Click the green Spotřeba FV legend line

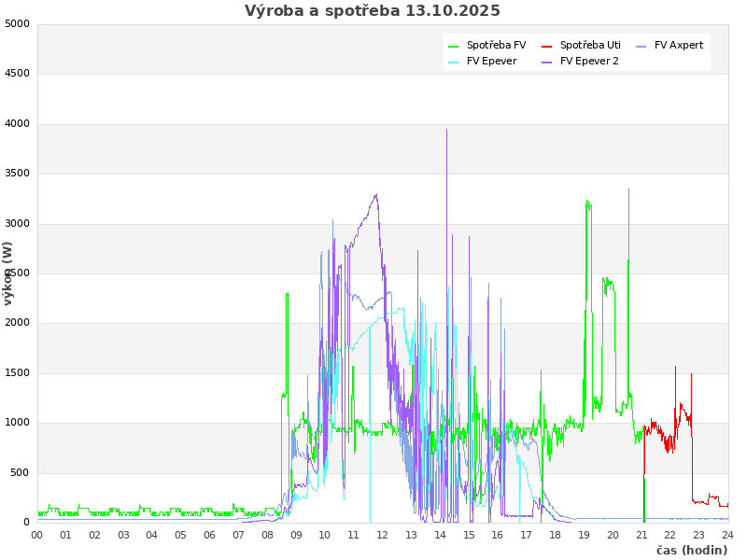pos(454,46)
